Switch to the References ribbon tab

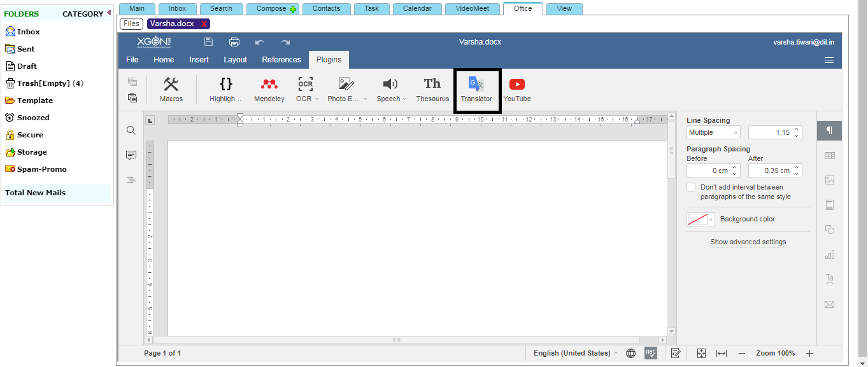point(281,60)
